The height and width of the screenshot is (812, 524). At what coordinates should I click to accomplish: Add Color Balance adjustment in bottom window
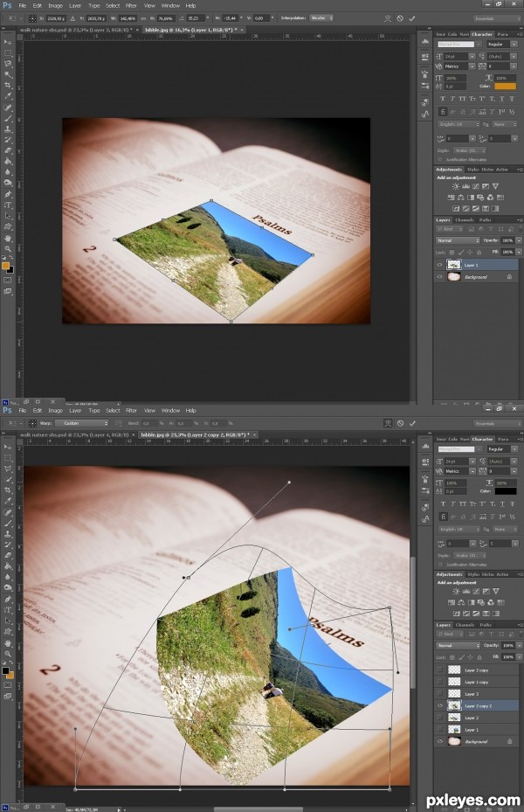(461, 602)
